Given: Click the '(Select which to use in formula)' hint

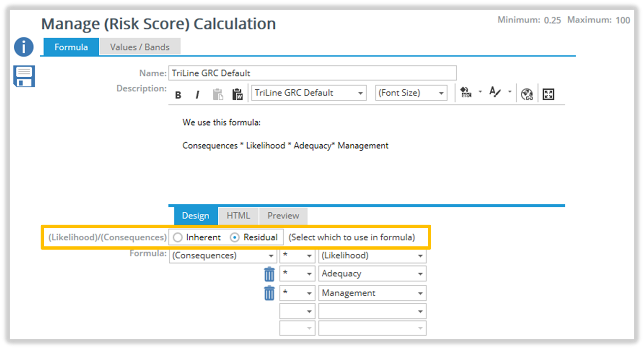Looking at the screenshot, I should pos(352,238).
